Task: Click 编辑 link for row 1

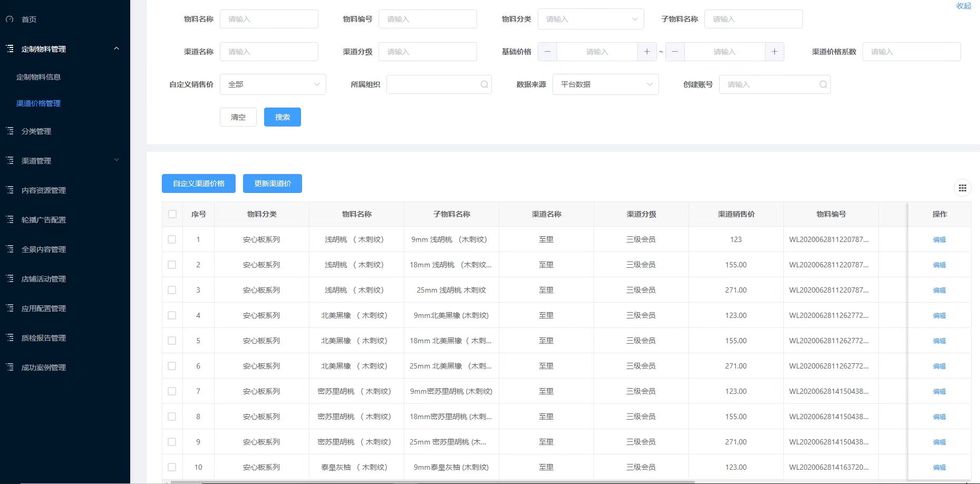Action: pos(939,239)
